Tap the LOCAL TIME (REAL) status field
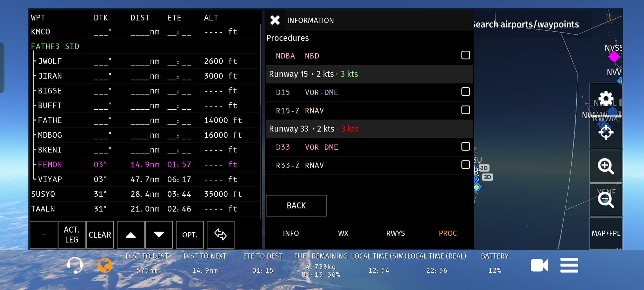This screenshot has height=290, width=644. point(437,263)
